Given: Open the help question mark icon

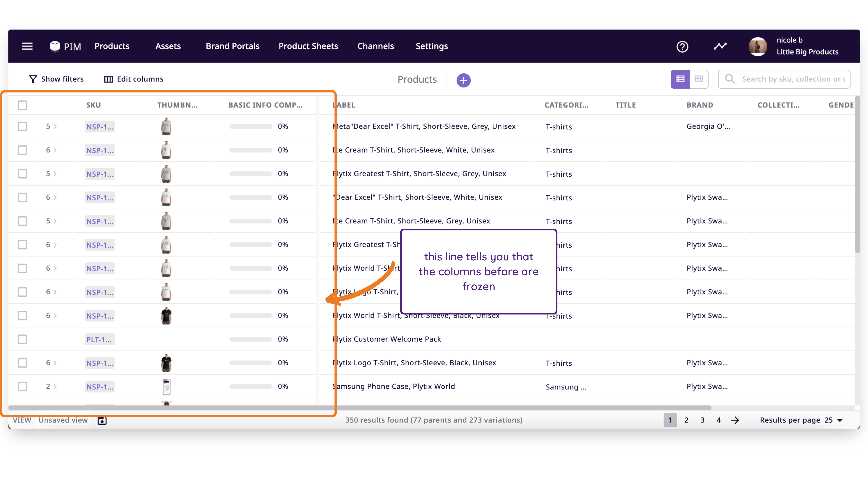Looking at the screenshot, I should pyautogui.click(x=682, y=47).
